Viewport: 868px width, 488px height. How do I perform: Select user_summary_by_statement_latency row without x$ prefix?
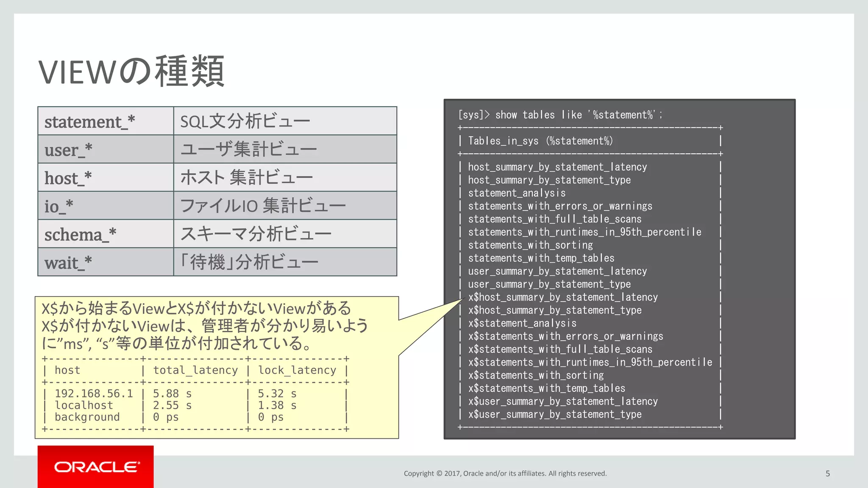tap(557, 271)
